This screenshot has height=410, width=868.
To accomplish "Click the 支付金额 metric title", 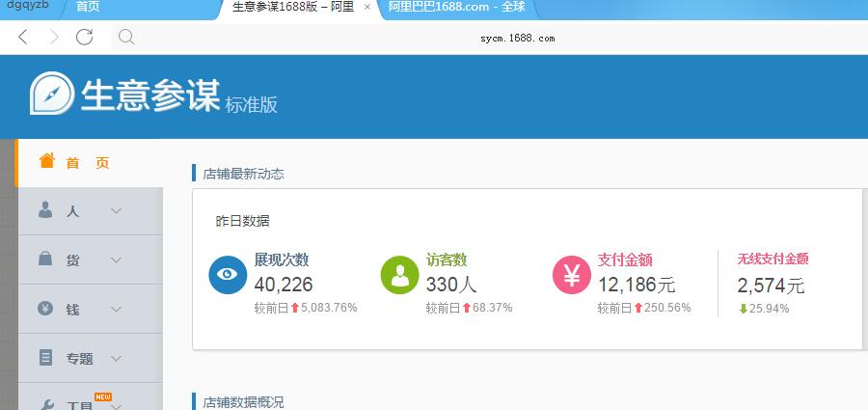I will 624,260.
